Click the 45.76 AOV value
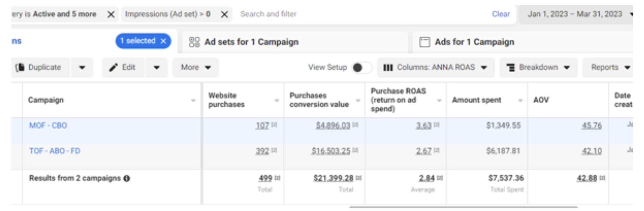 592,125
